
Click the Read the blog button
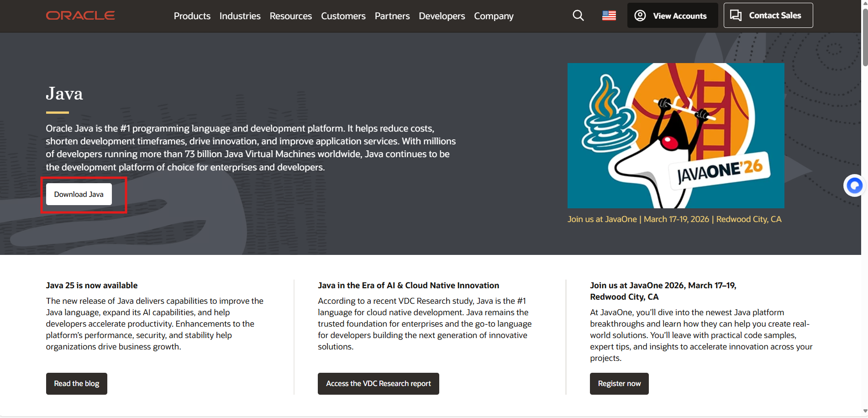tap(77, 384)
